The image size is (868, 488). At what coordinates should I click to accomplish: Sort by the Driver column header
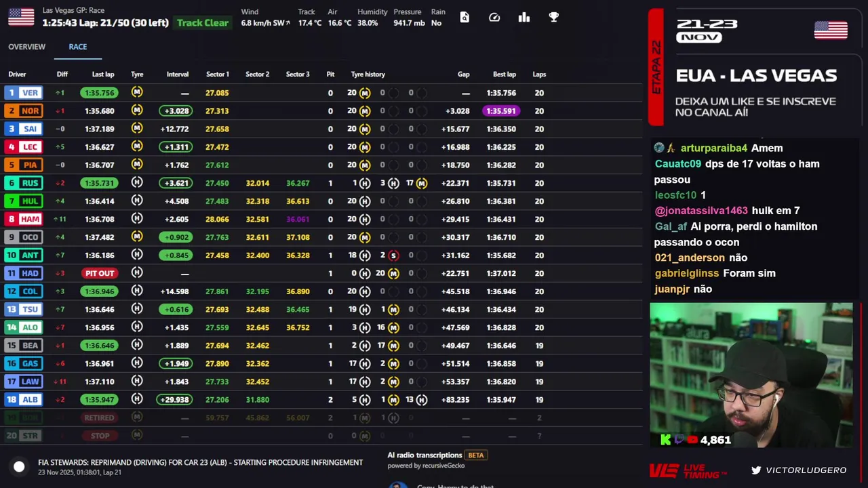point(17,75)
